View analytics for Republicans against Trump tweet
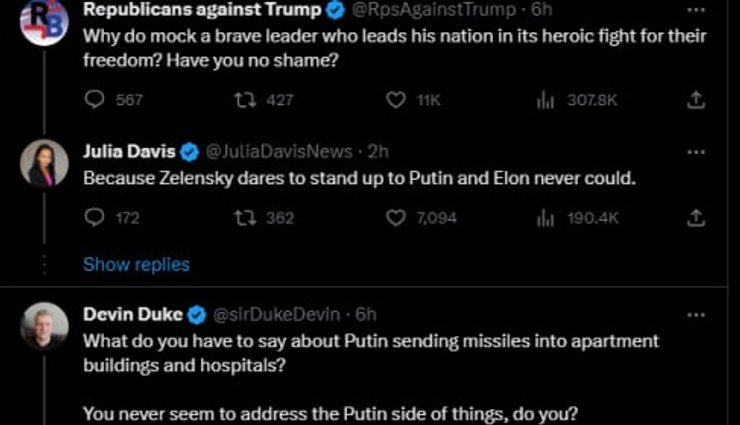740x425 pixels. click(x=546, y=99)
